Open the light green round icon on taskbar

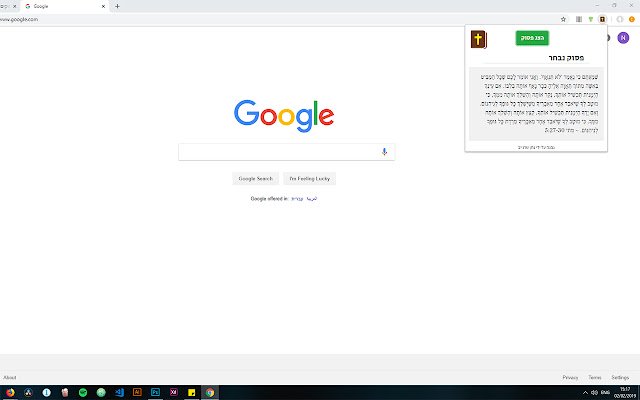tap(101, 393)
